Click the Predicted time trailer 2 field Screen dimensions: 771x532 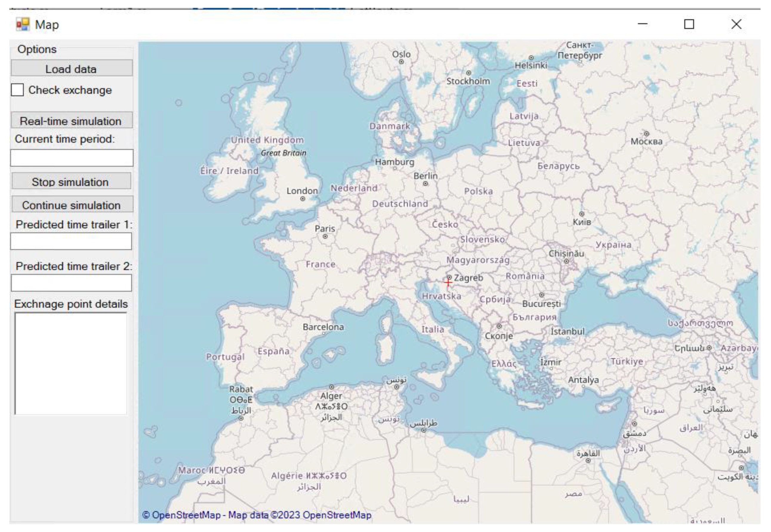[71, 283]
